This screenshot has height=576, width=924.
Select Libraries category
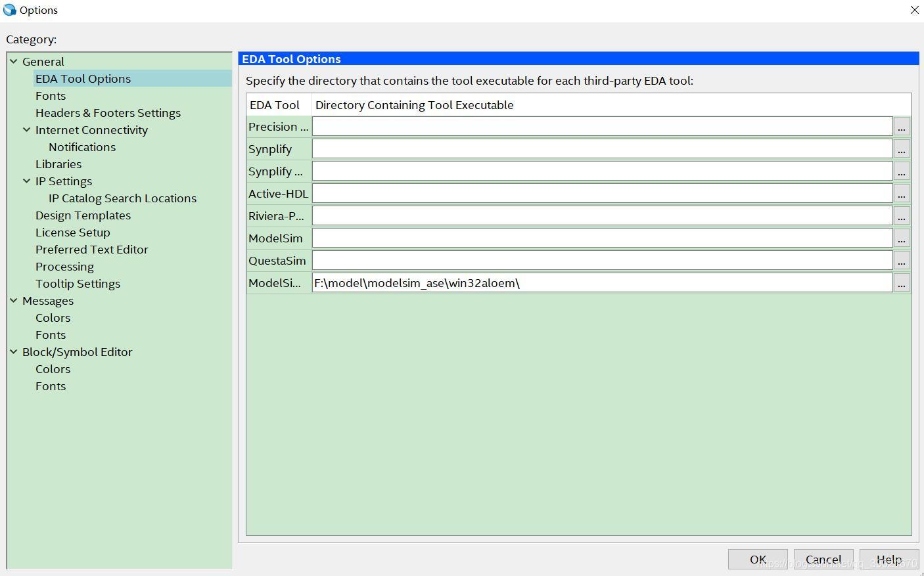(58, 164)
